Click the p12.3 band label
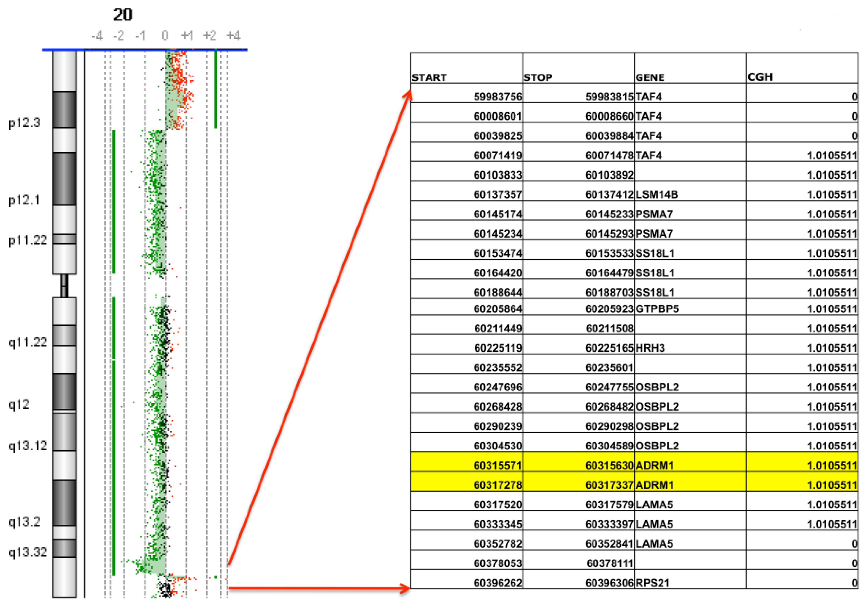Screen dimensions: 868x608 tap(24, 123)
